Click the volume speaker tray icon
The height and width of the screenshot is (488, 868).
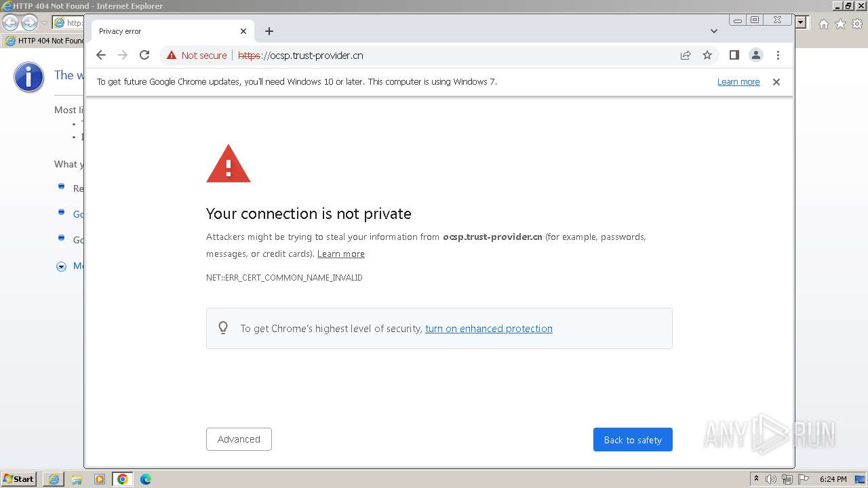(x=771, y=479)
